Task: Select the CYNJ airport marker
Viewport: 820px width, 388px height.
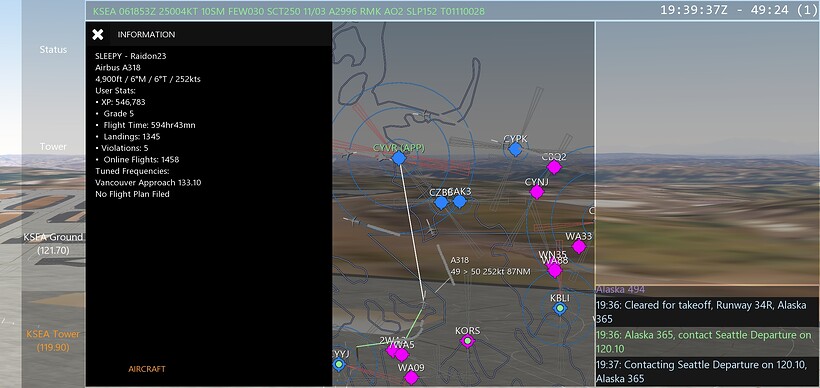Action: point(537,192)
